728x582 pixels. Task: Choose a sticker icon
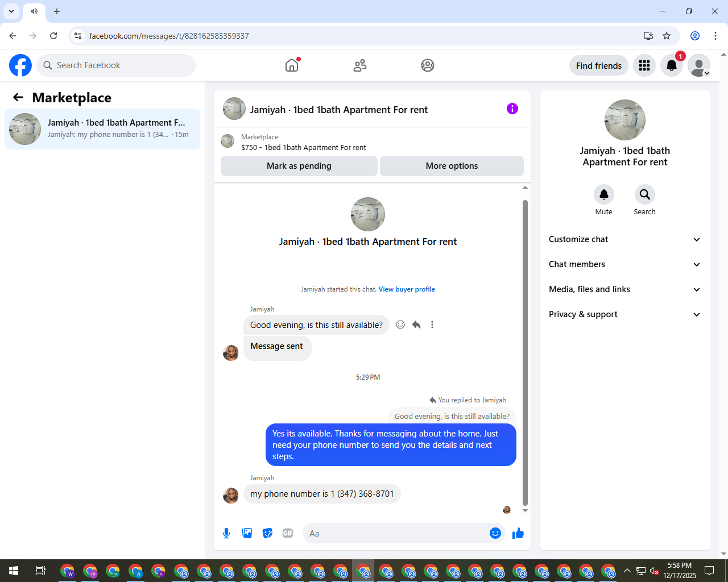(267, 533)
